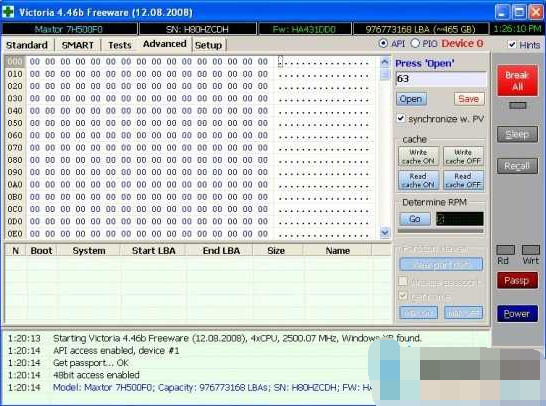The image size is (546, 406).
Task: Turn Write cache OFF
Action: click(463, 157)
